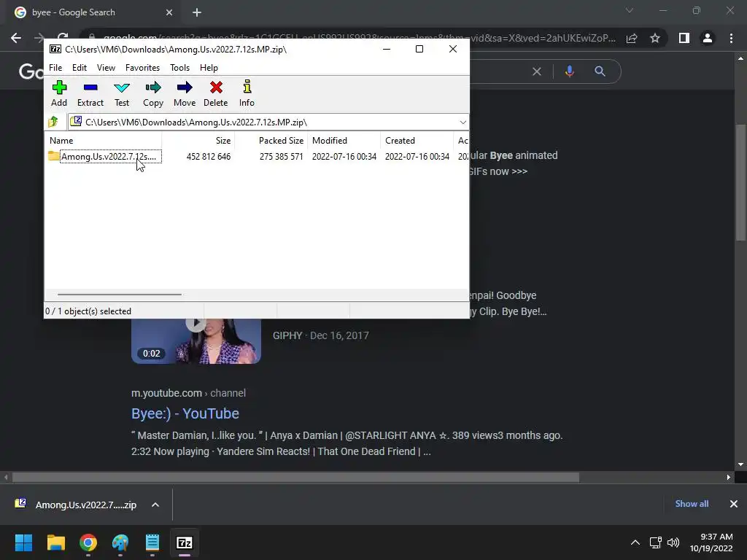Open the Byee:) - YouTube result link
Screen dimensions: 747x560
(x=185, y=413)
